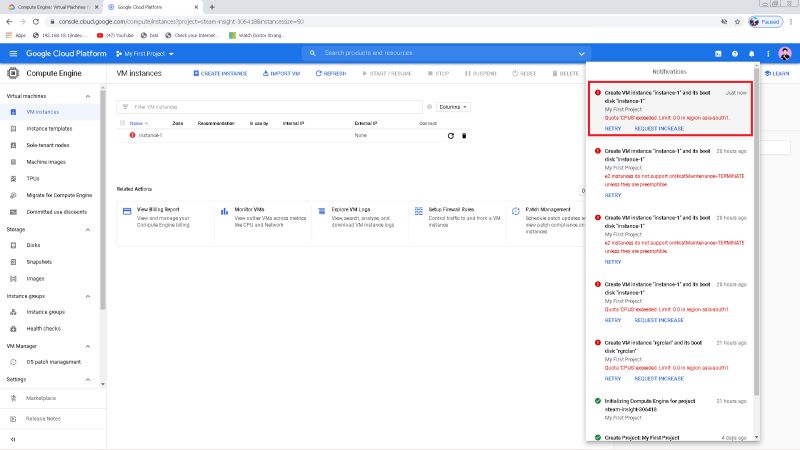Viewport: 800px width, 450px height.
Task: Collapse the Virtual machines section
Action: tap(88, 96)
